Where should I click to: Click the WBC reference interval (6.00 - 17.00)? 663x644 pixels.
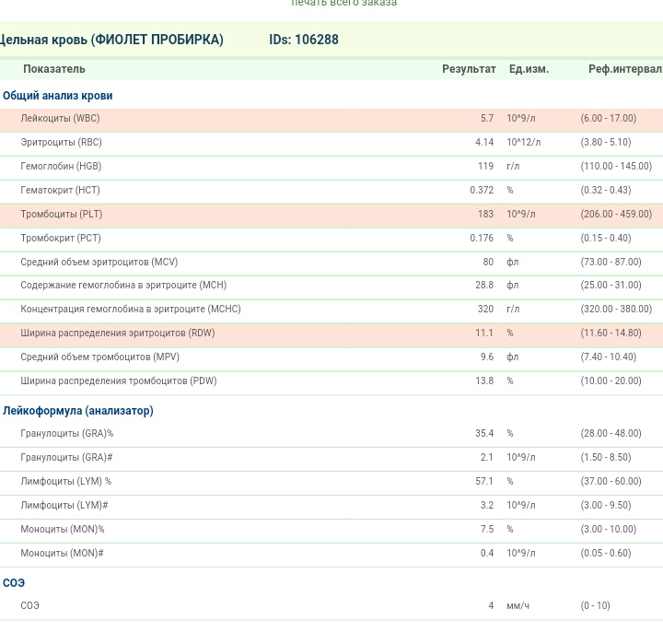(x=608, y=119)
